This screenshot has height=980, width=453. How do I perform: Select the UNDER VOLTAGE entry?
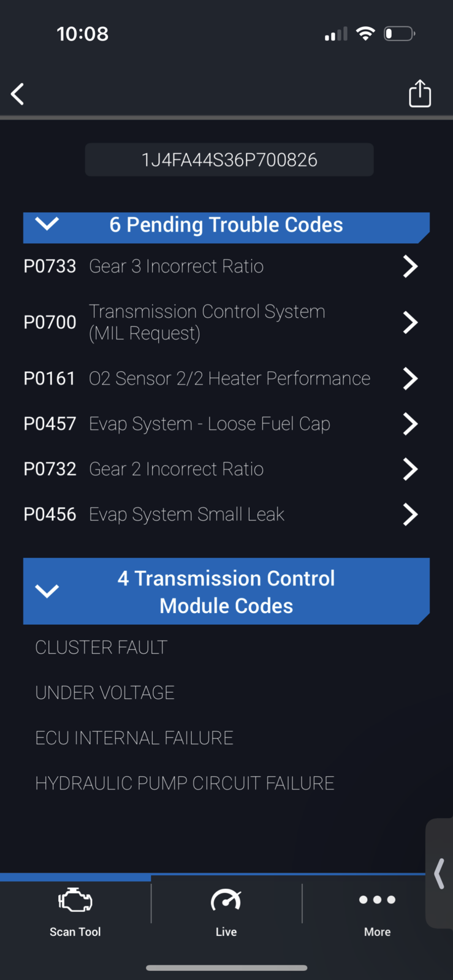click(105, 693)
